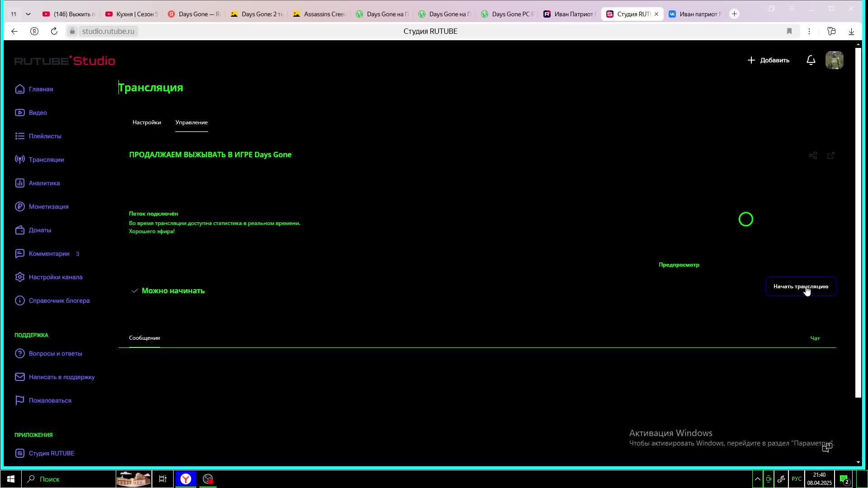The height and width of the screenshot is (488, 868).
Task: Expand the browser tab list chevron
Action: (28, 14)
